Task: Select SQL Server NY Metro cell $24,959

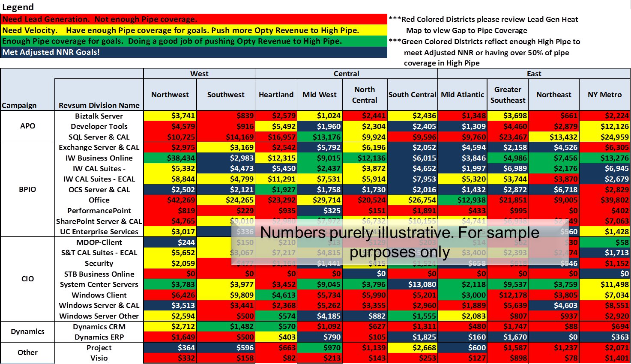Action: 604,137
